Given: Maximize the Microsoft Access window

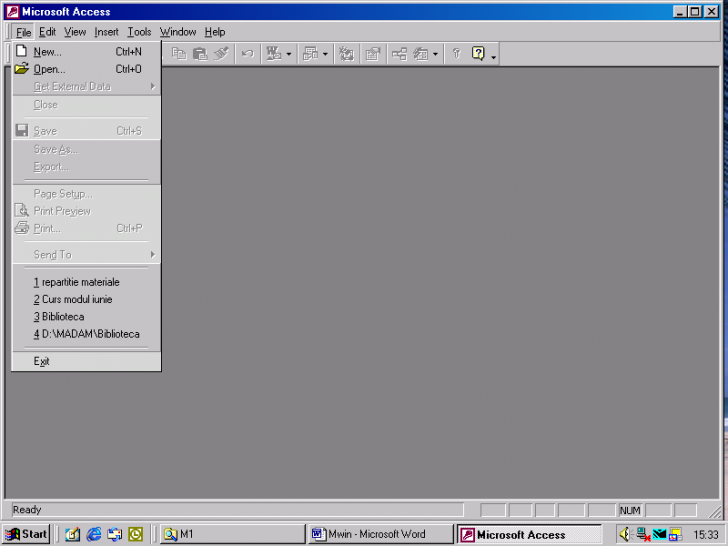Looking at the screenshot, I should click(x=695, y=12).
